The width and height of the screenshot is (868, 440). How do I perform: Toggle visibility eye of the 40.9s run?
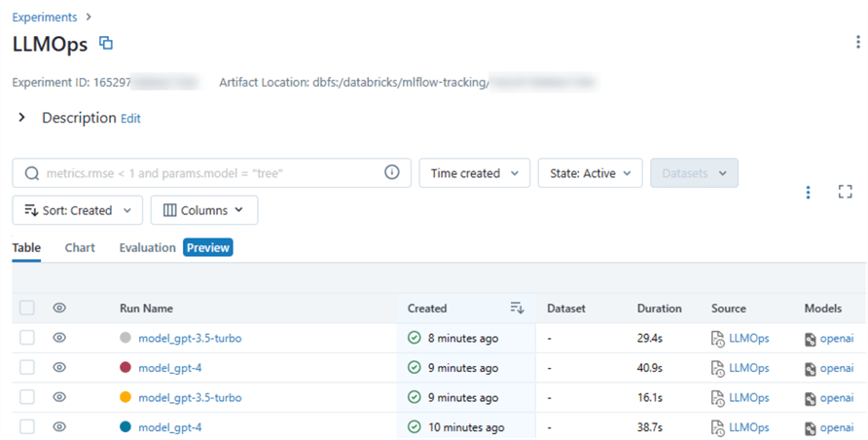(x=59, y=368)
